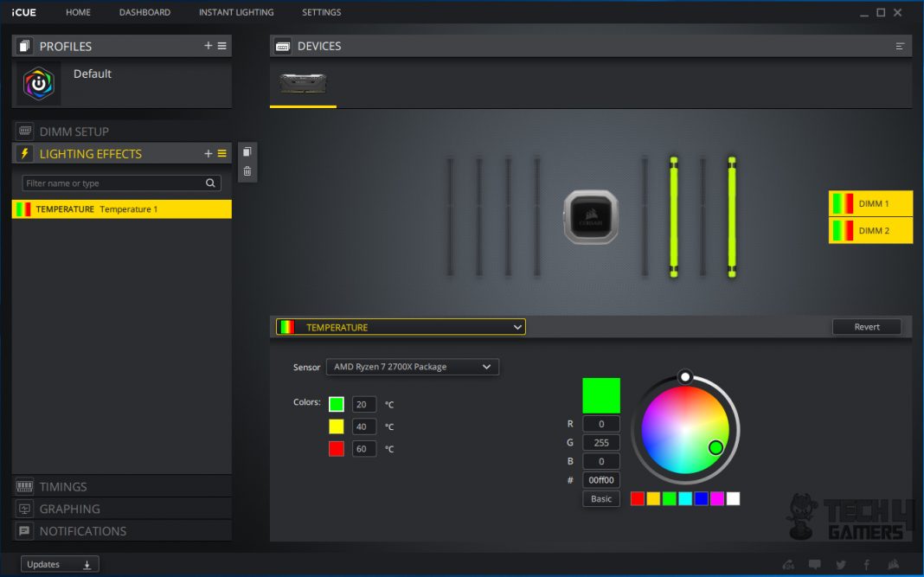The width and height of the screenshot is (924, 577).
Task: Select the DIMM 1 label
Action: 871,203
